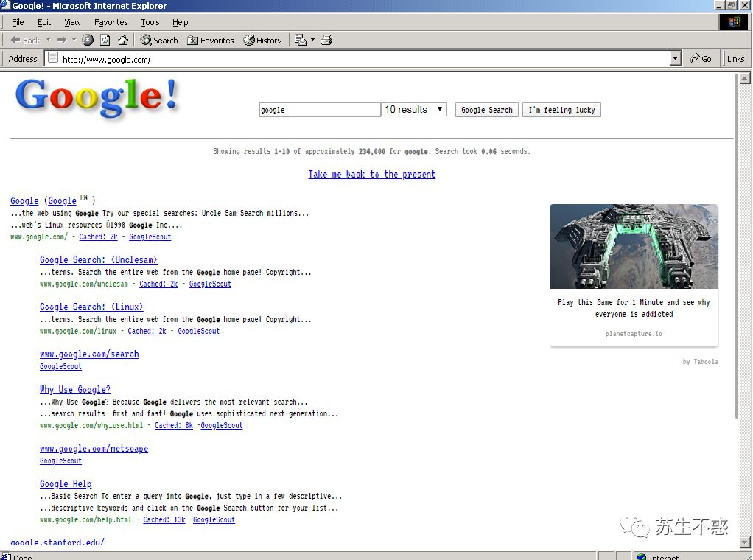Image resolution: width=753 pixels, height=560 pixels.
Task: Click the scrollbar down arrow
Action: pyautogui.click(x=745, y=543)
